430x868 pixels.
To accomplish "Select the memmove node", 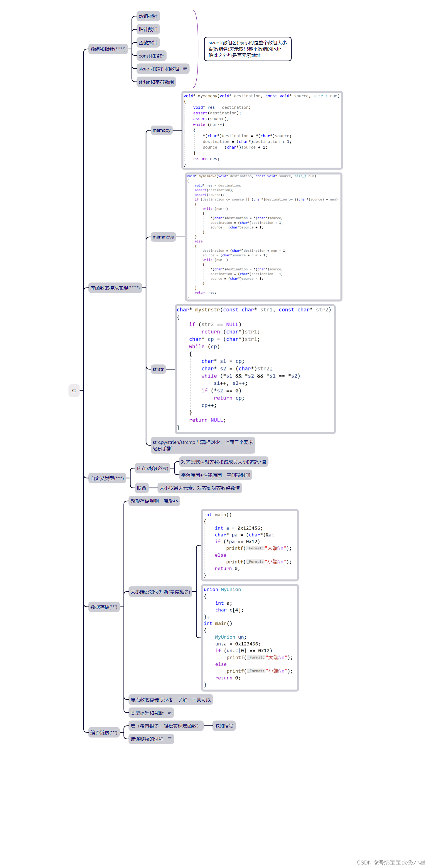I will tap(163, 237).
